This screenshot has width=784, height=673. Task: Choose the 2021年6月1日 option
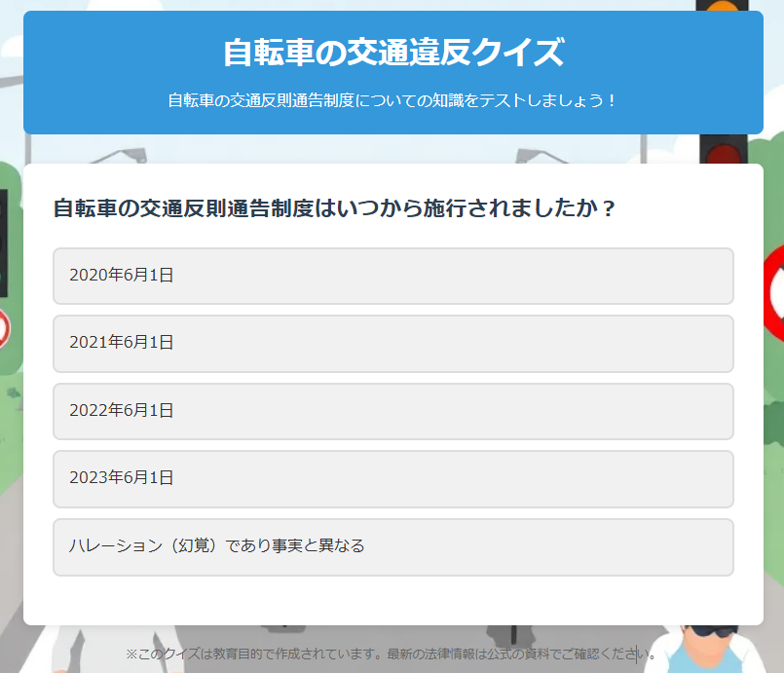[x=392, y=343]
